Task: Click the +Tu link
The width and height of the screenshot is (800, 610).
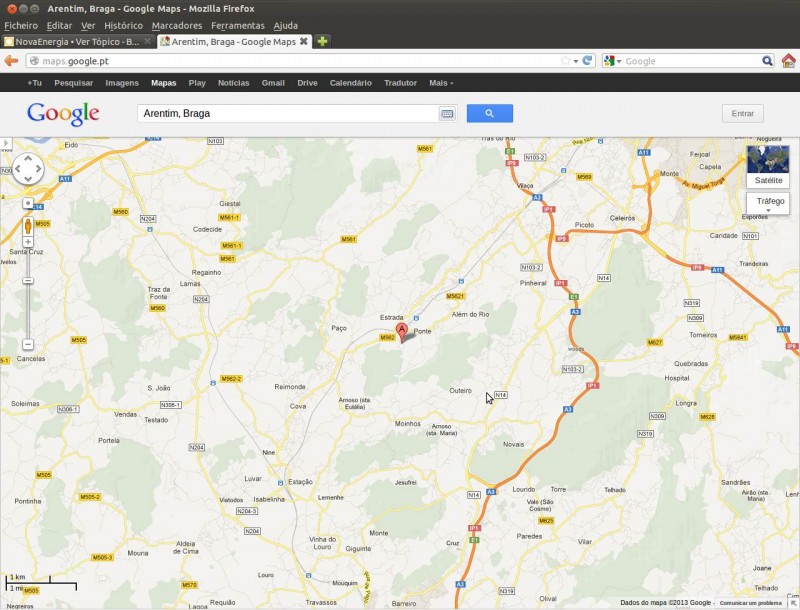Action: [x=34, y=83]
